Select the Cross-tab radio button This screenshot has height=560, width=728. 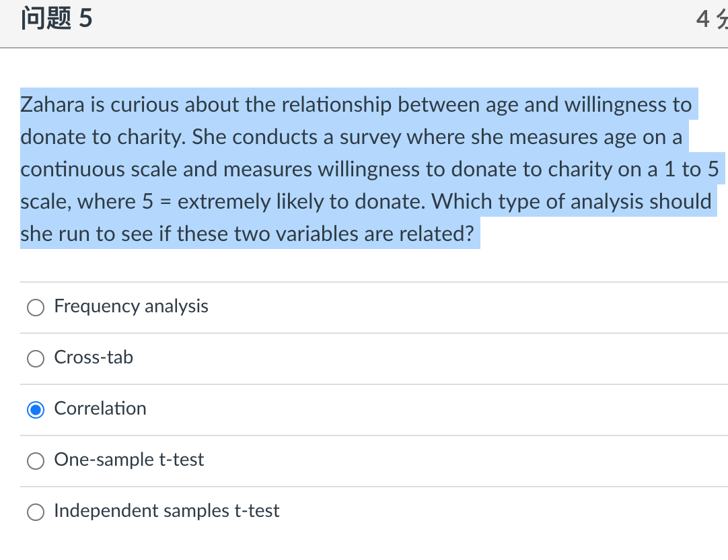pos(36,359)
